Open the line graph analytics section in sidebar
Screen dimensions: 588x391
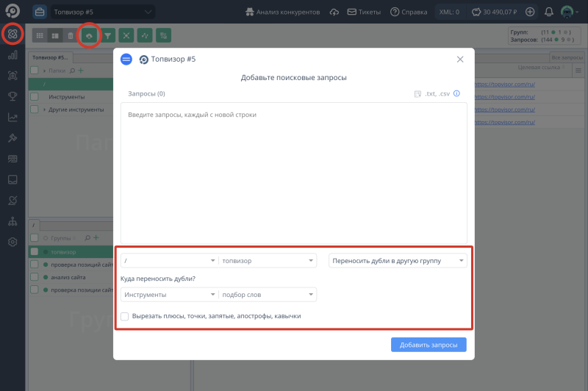[x=12, y=118]
